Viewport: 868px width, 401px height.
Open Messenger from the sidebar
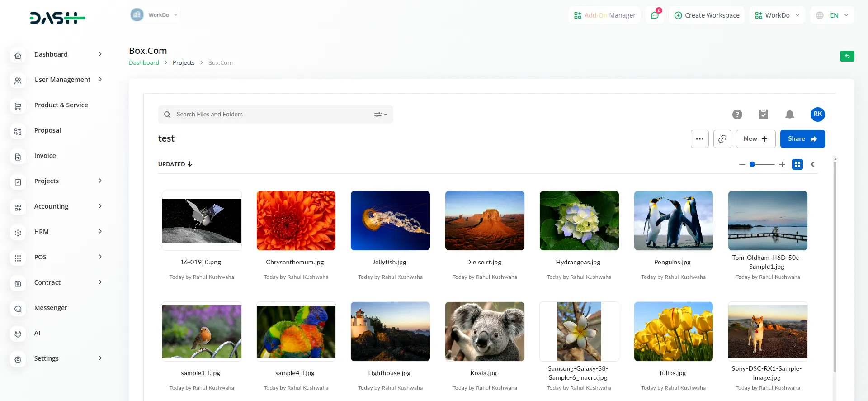click(x=51, y=308)
